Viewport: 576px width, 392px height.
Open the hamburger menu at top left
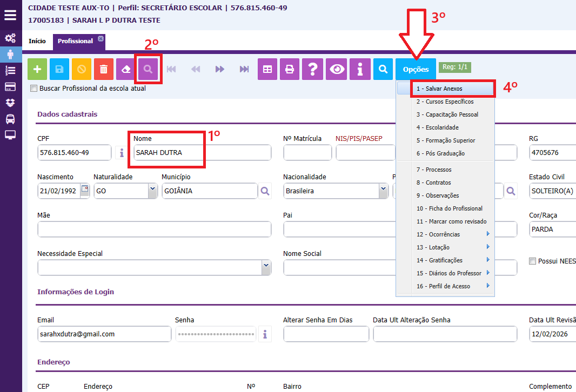tap(10, 14)
